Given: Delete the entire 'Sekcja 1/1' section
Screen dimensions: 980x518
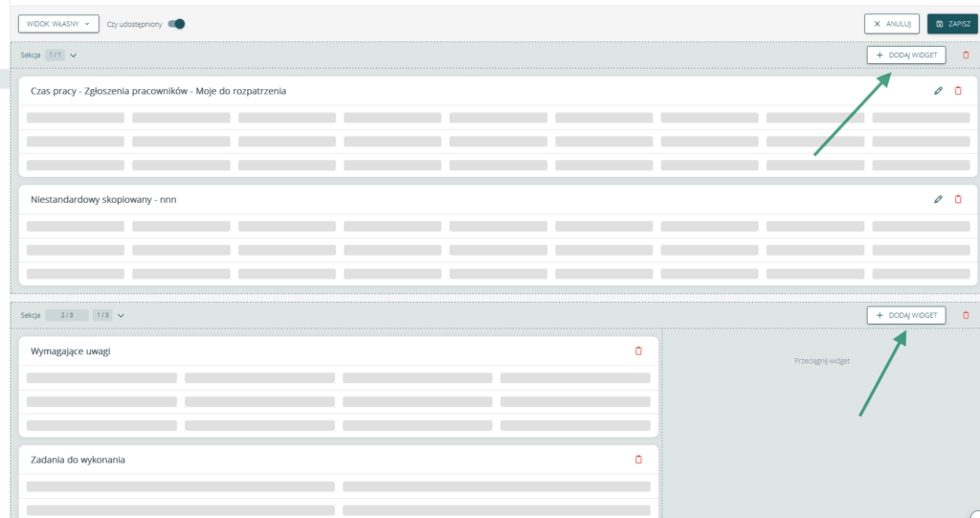Looking at the screenshot, I should (965, 56).
